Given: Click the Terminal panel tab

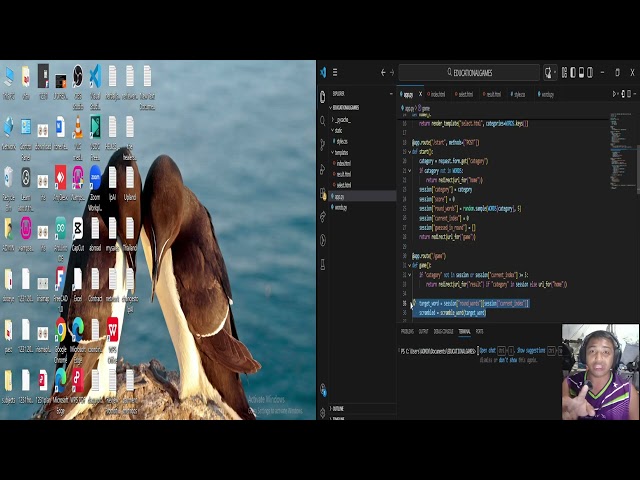Looking at the screenshot, I should (x=464, y=331).
